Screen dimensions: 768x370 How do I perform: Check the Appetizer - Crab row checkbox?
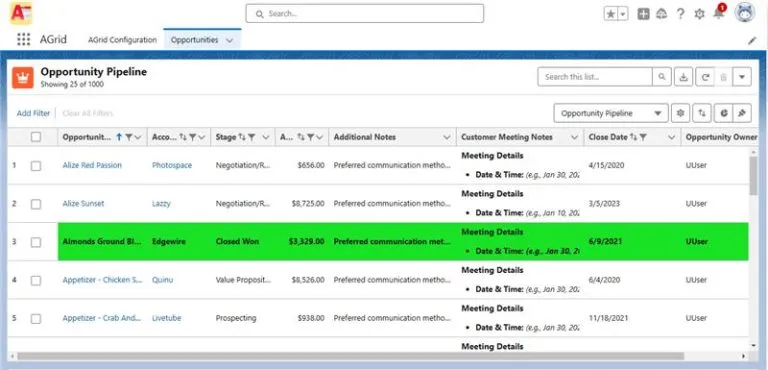coord(36,319)
